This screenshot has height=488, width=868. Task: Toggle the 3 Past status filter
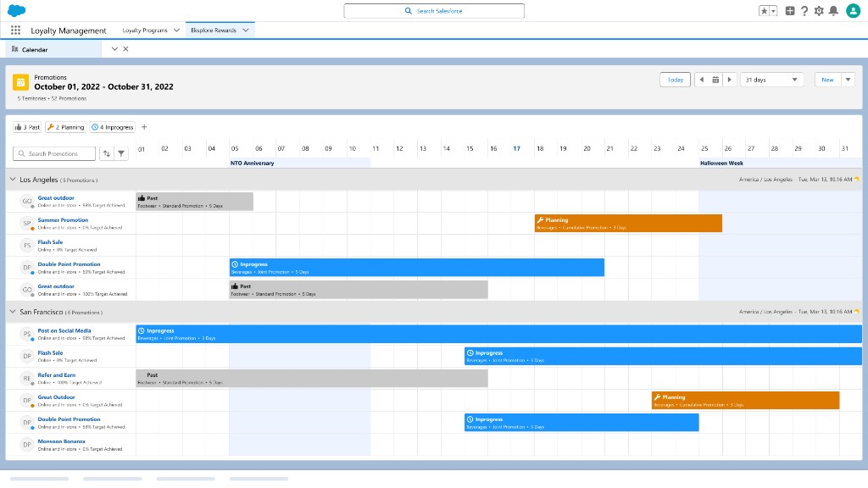(x=27, y=127)
